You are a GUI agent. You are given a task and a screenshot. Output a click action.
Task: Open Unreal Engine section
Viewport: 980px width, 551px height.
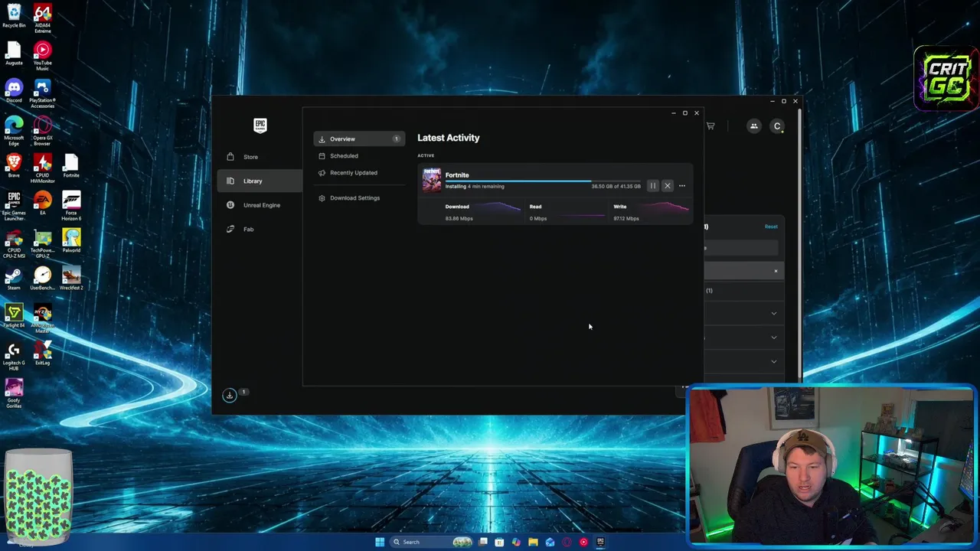click(x=260, y=205)
